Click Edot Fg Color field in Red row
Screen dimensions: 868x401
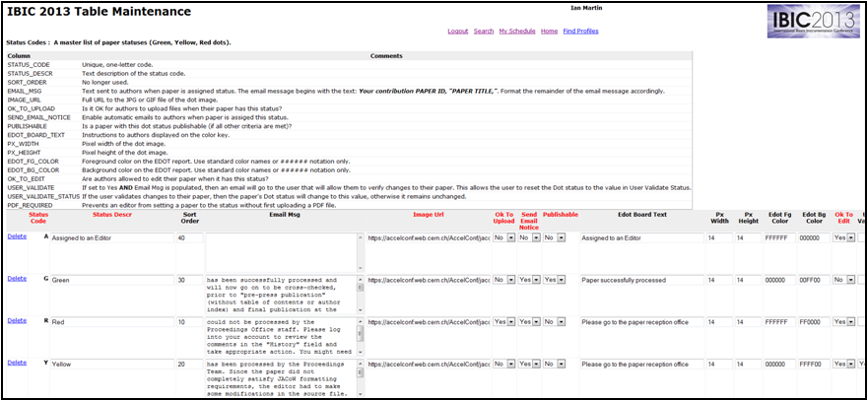coord(779,322)
